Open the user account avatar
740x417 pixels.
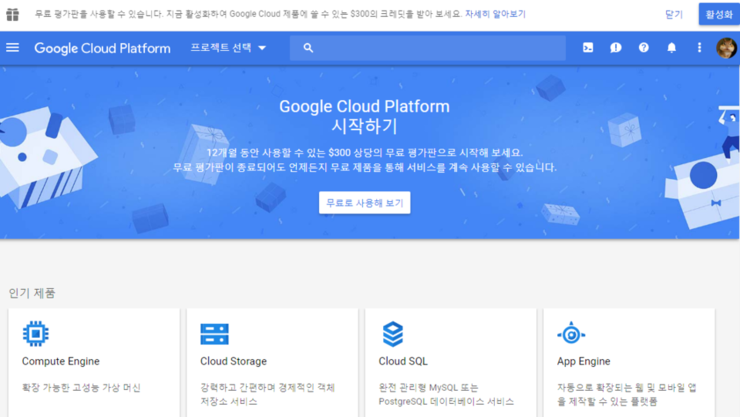(x=726, y=48)
